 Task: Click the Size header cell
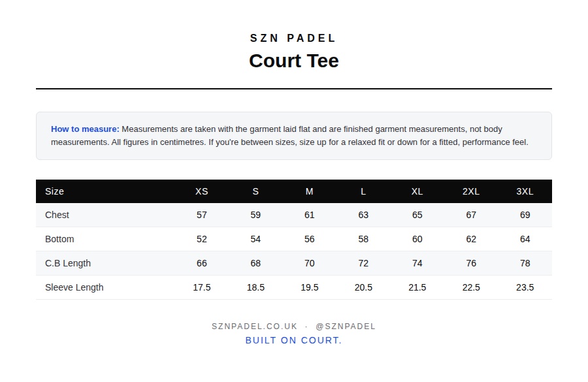54,191
